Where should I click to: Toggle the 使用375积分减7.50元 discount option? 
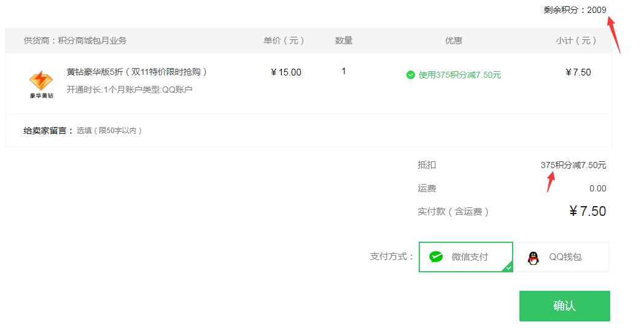[454, 75]
